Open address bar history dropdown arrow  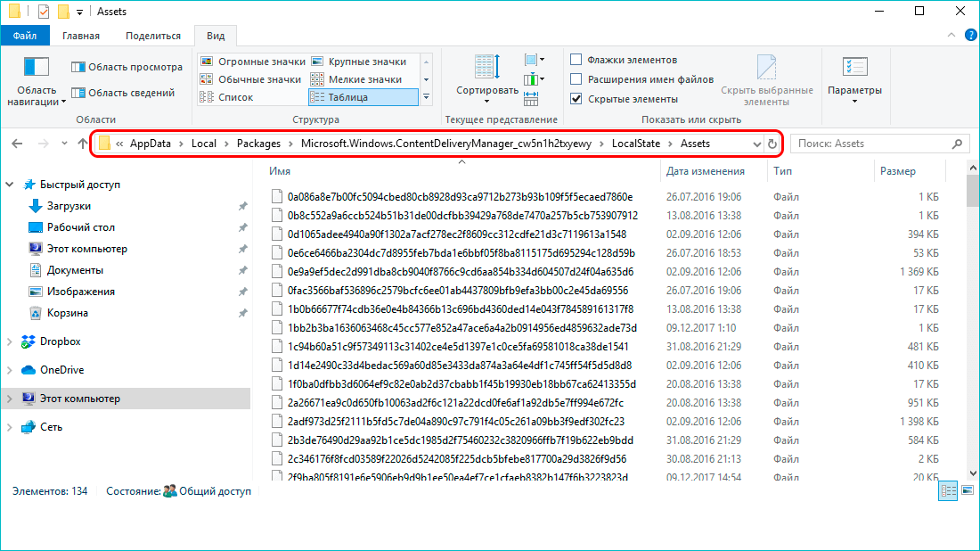click(x=756, y=144)
